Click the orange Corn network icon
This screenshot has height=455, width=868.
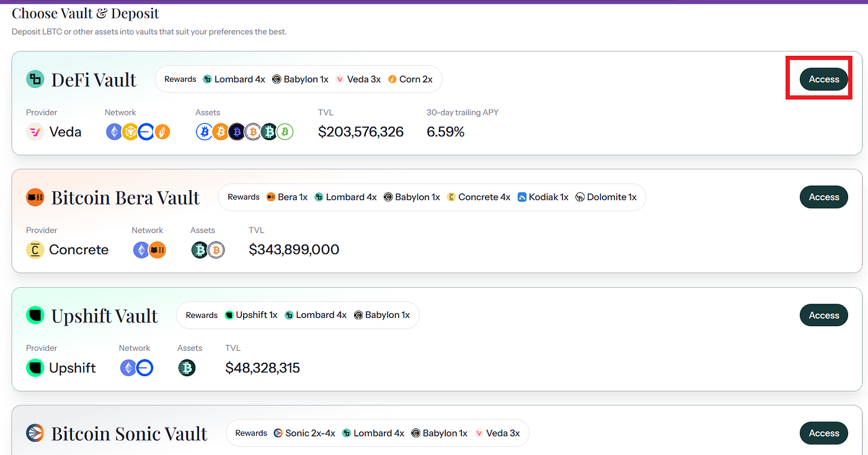coord(162,132)
